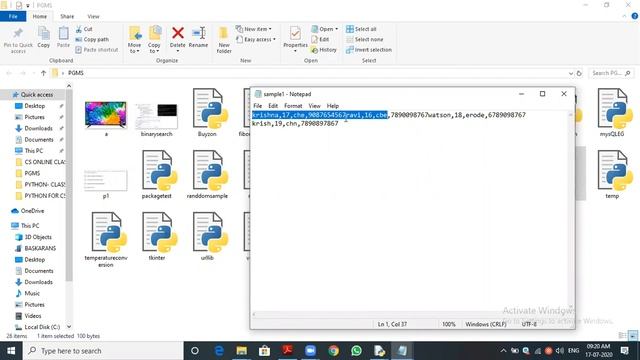The image size is (640, 360).
Task: Open Google Chrome from taskbar
Action: [x=333, y=351]
